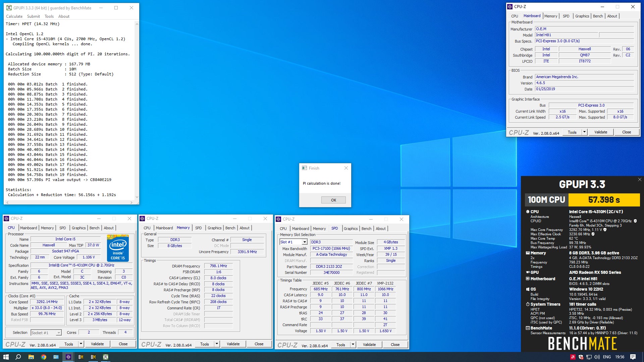Viewport: 644px width, 362px height.
Task: Open Submit menu in GPUPI
Action: pos(34,16)
